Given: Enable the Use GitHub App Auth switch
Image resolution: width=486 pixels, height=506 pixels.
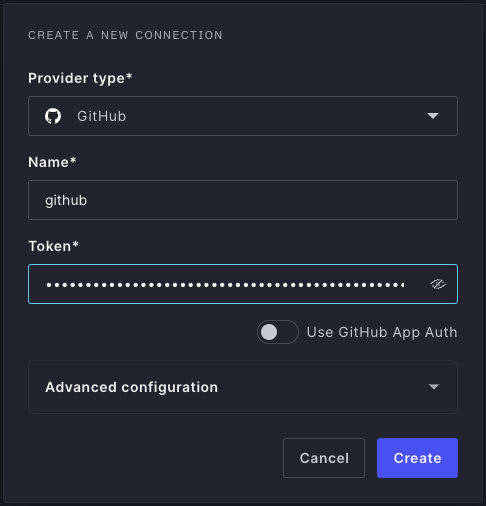Looking at the screenshot, I should 278,332.
